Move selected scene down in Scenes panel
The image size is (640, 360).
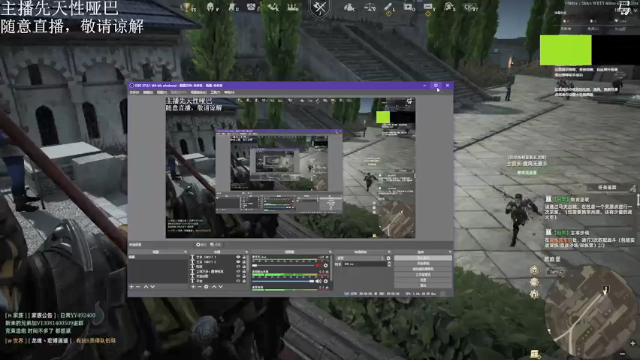[x=153, y=287]
